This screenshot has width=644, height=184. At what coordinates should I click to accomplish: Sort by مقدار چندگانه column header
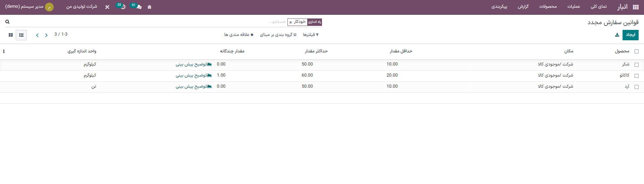pos(232,51)
